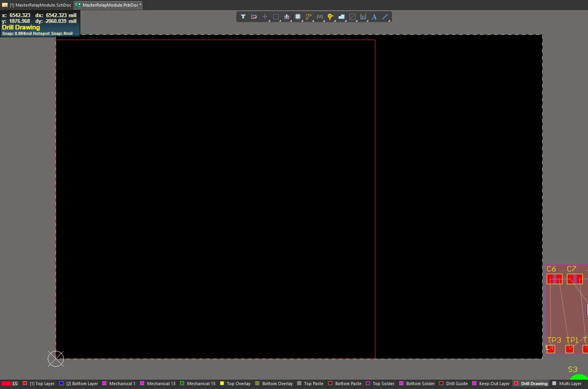The height and width of the screenshot is (389, 588).
Task: Switch to the Bottom Paste layer
Action: coord(345,383)
